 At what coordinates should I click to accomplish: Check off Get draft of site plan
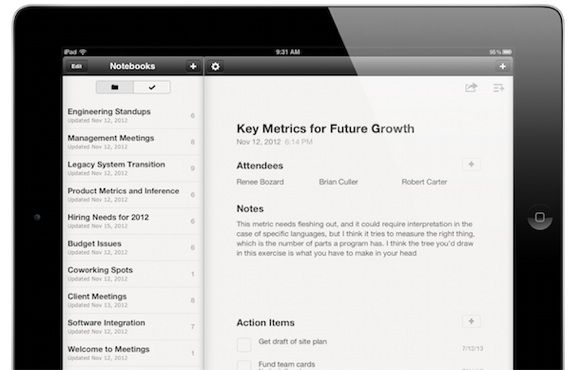[x=244, y=344]
